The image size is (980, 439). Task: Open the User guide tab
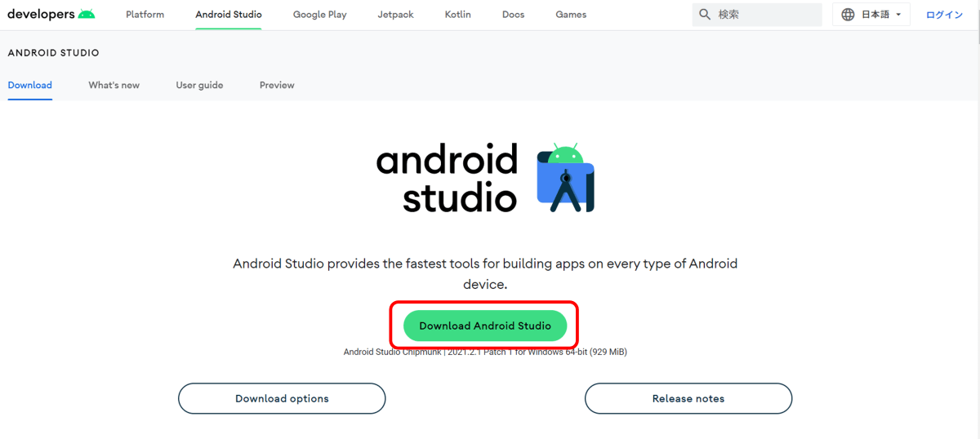pyautogui.click(x=199, y=85)
